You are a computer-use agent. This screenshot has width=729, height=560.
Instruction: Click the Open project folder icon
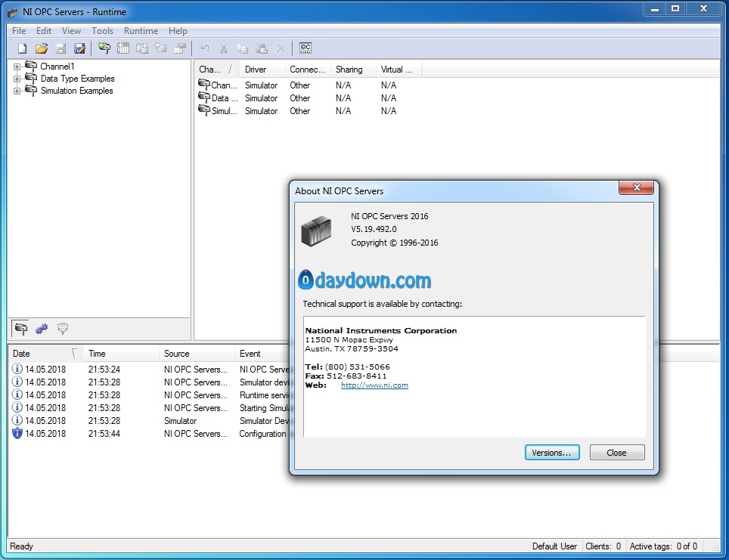click(42, 48)
